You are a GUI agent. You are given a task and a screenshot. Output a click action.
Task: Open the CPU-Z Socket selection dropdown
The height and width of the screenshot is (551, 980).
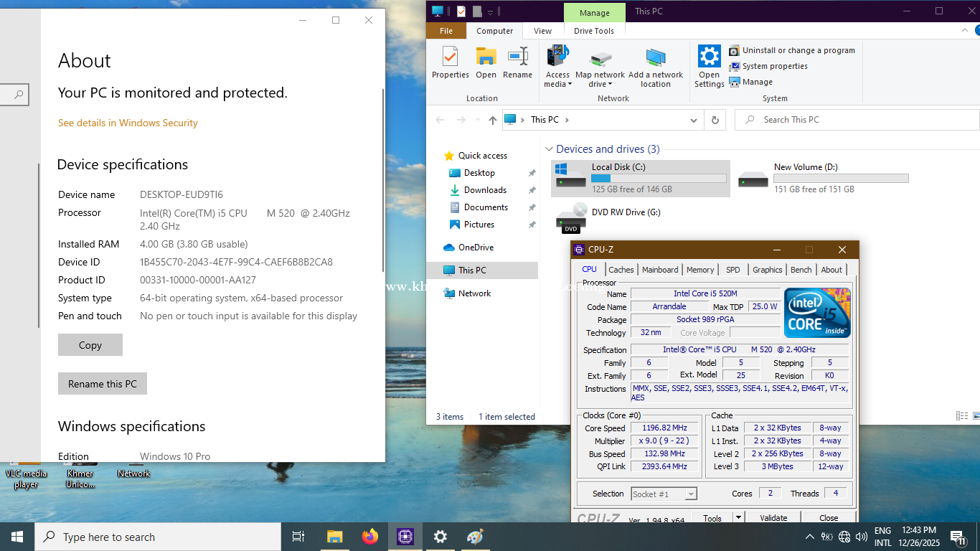[690, 494]
